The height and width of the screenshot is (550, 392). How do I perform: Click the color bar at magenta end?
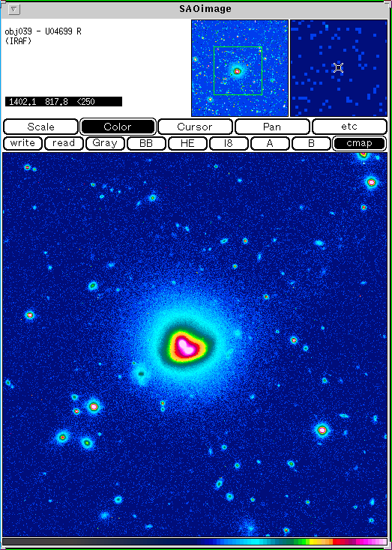[379, 542]
